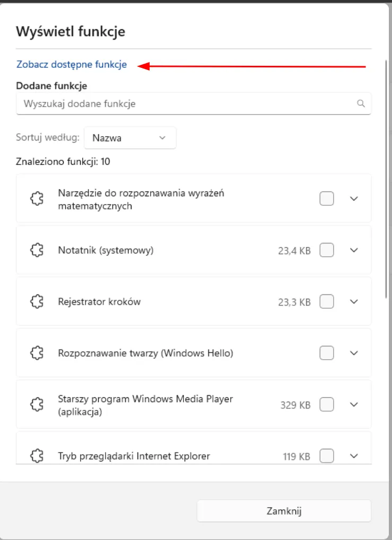Expand Tryb przeglądarki Internet Explorer chevron
Screen dimensions: 392x540
[354, 456]
